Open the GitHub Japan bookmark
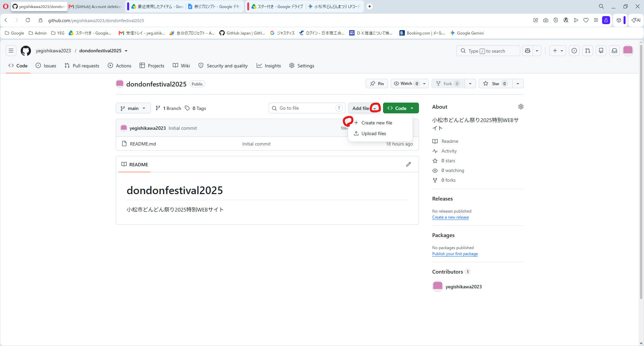Viewport: 644px width, 346px height. 242,33
